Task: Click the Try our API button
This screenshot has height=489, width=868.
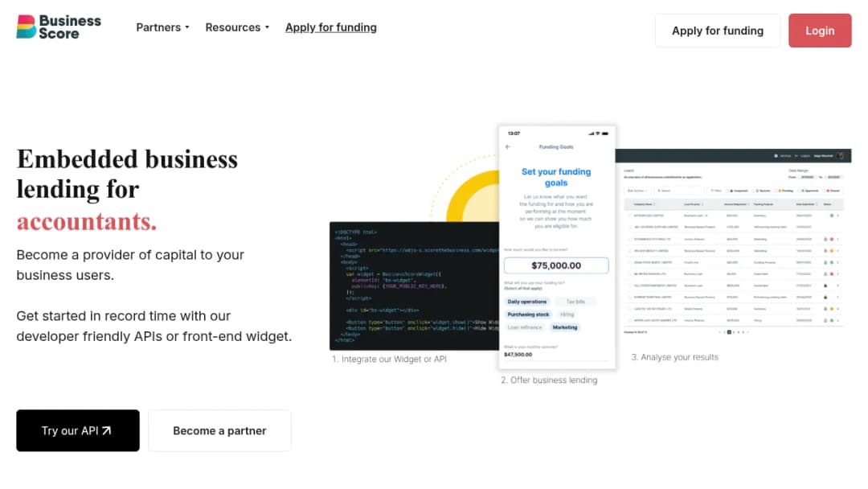Action: pos(78,430)
